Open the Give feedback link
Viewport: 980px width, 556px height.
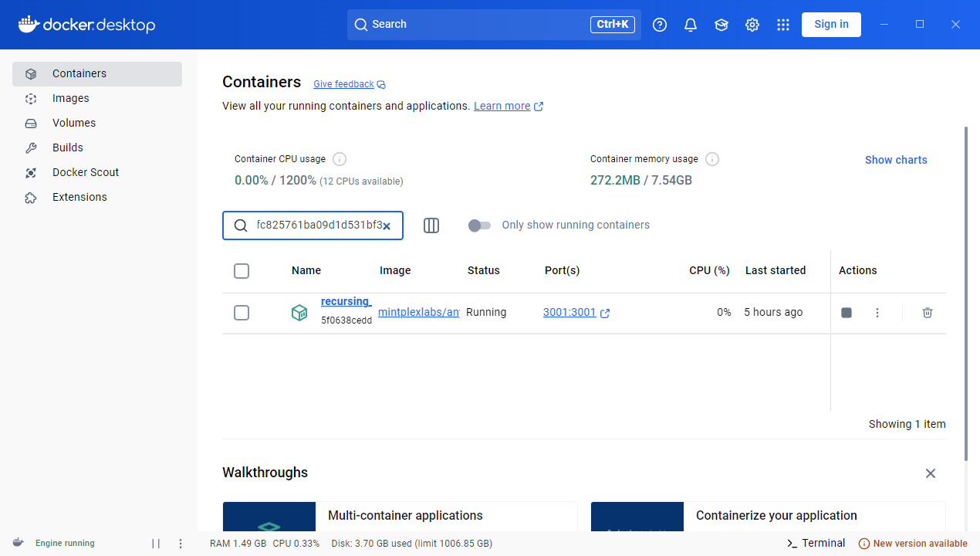tap(343, 84)
